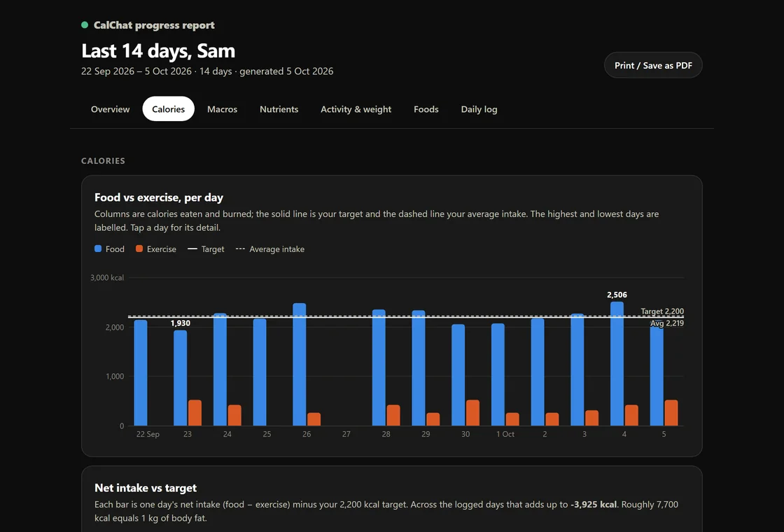Screen dimensions: 784x532
Task: Click the "3,000 kcal" axis label
Action: pos(107,277)
